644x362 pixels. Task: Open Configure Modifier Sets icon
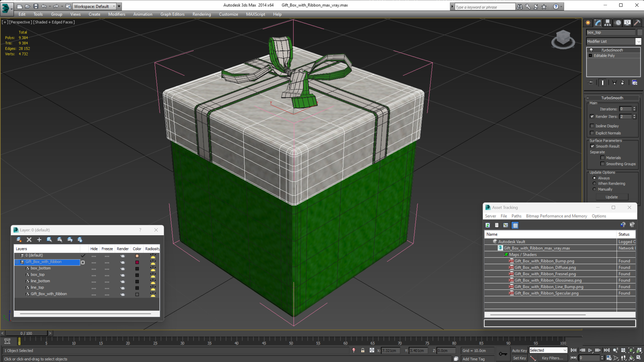pos(635,83)
